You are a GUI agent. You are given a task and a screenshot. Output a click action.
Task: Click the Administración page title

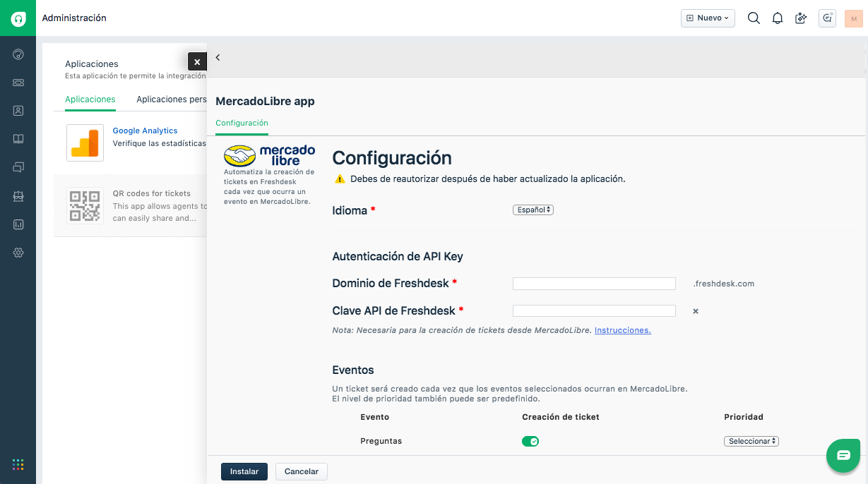tap(74, 18)
